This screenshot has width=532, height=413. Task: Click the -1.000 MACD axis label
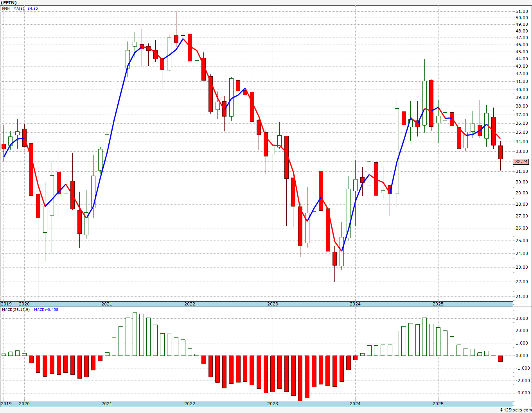click(522, 368)
